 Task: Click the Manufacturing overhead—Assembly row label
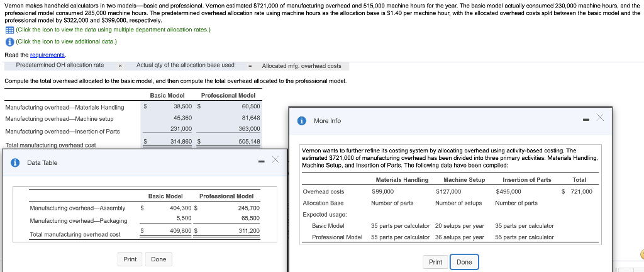coord(77,208)
